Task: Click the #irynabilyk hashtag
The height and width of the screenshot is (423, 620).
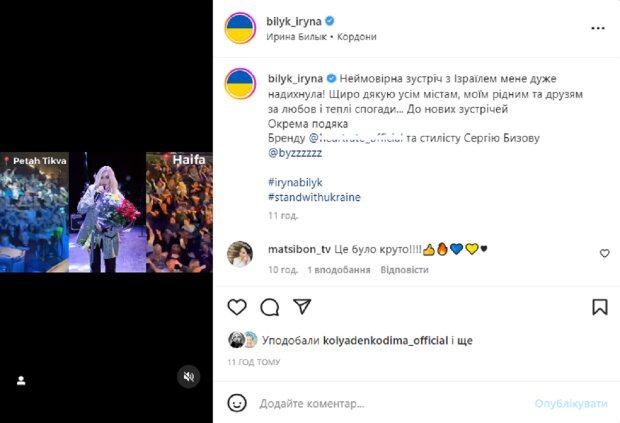Action: click(x=298, y=181)
